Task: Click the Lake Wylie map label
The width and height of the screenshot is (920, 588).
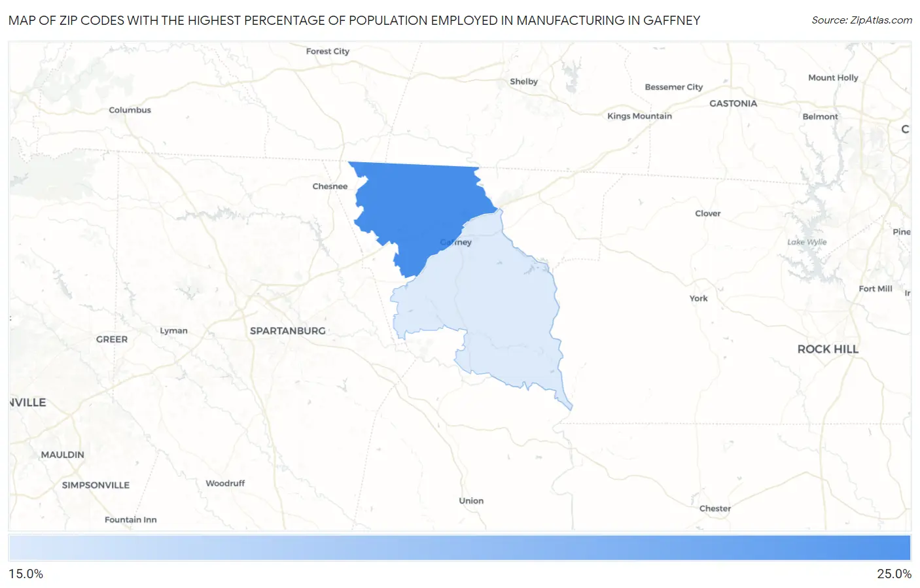Action: [x=807, y=242]
